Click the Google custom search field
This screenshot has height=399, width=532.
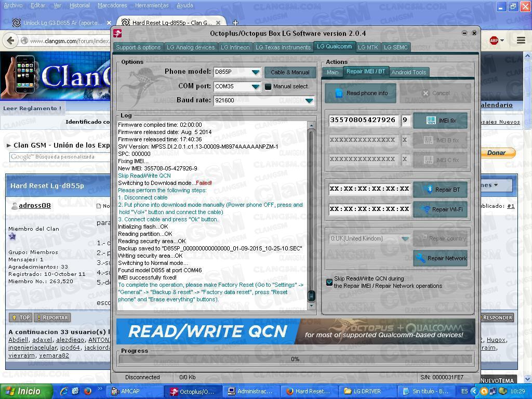pos(60,157)
